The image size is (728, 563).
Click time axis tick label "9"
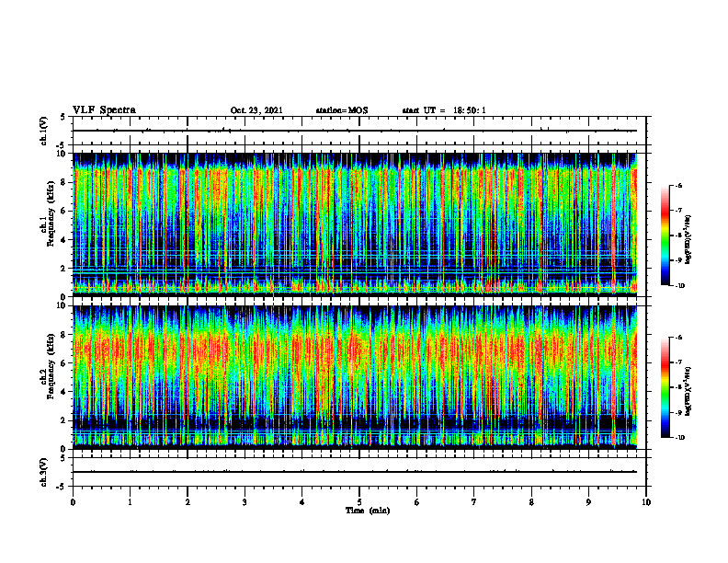pos(588,502)
